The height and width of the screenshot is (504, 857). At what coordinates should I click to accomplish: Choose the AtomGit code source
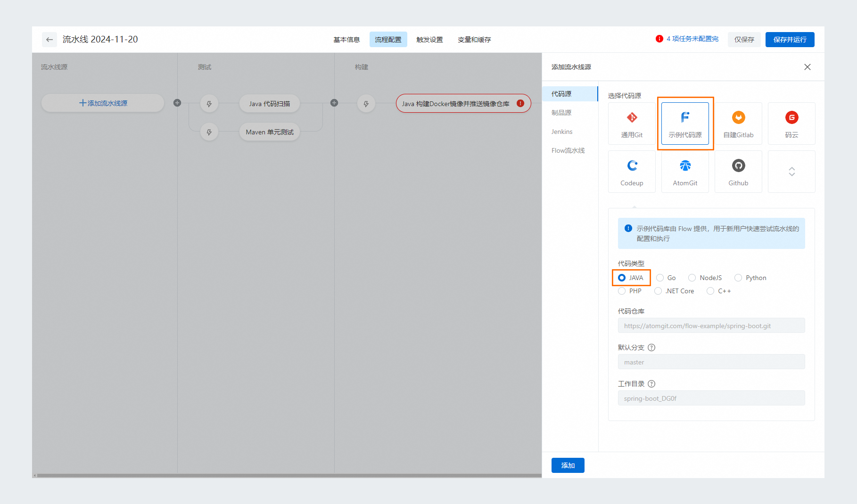click(685, 172)
